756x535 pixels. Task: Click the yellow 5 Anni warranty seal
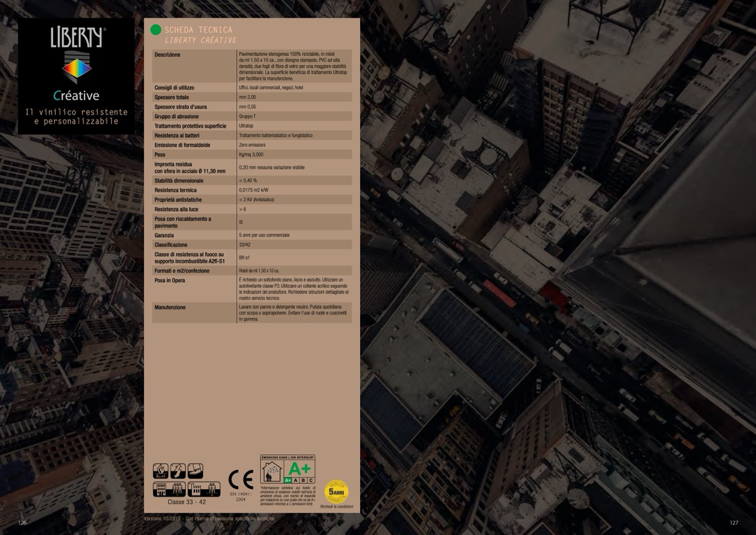click(336, 491)
